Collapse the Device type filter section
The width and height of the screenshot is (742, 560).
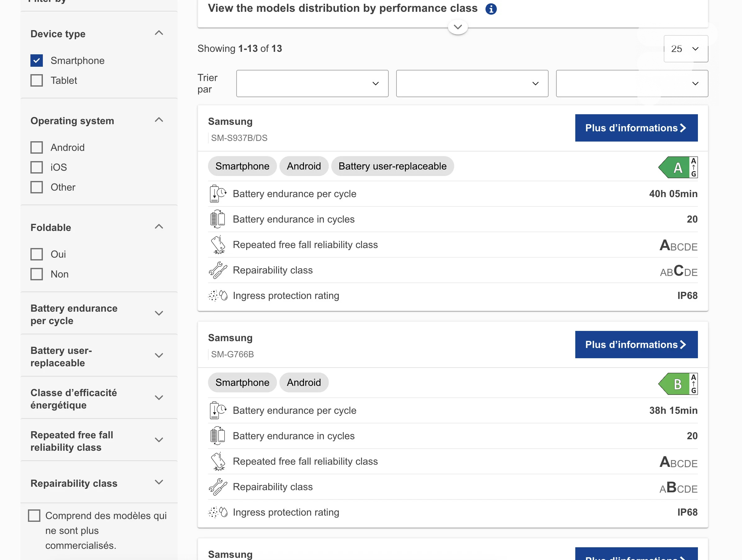(159, 33)
